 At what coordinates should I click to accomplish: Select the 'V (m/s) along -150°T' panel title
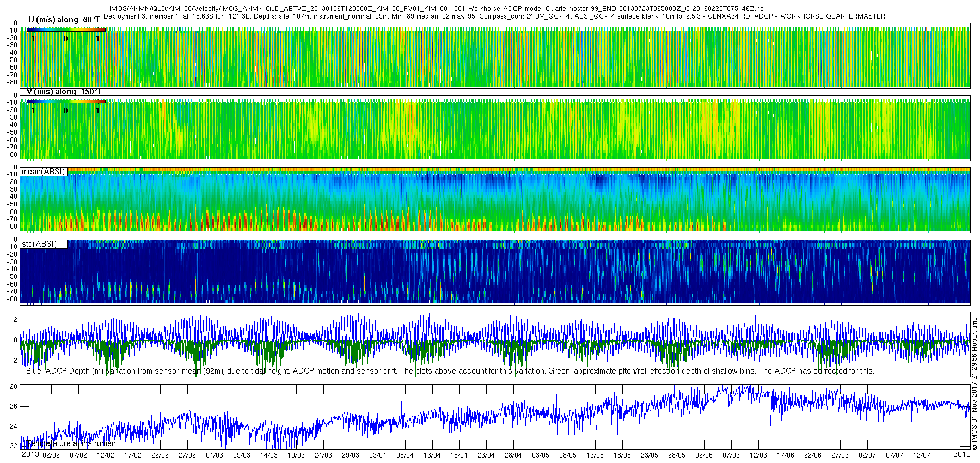click(64, 92)
